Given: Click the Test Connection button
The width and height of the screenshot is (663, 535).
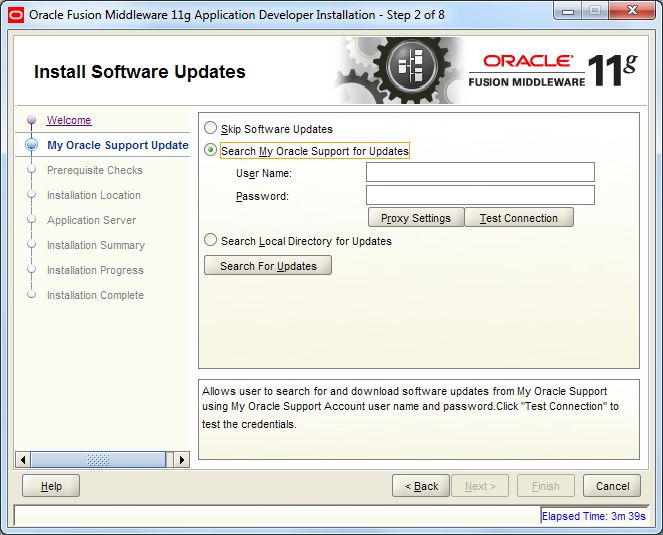Looking at the screenshot, I should 519,218.
